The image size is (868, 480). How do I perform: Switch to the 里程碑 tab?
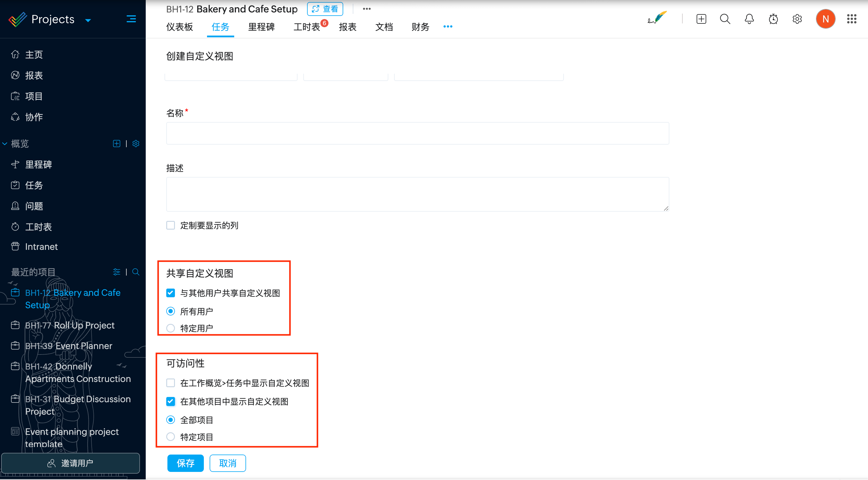point(261,27)
